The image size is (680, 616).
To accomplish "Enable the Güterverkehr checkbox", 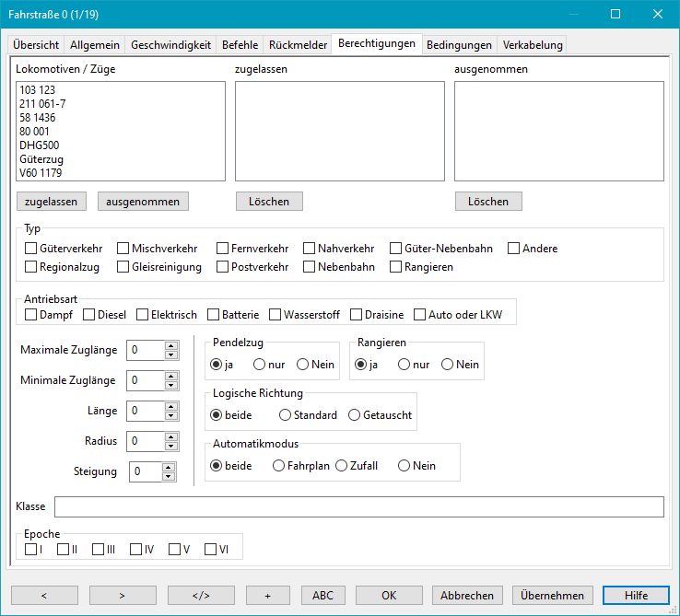I will click(x=31, y=249).
